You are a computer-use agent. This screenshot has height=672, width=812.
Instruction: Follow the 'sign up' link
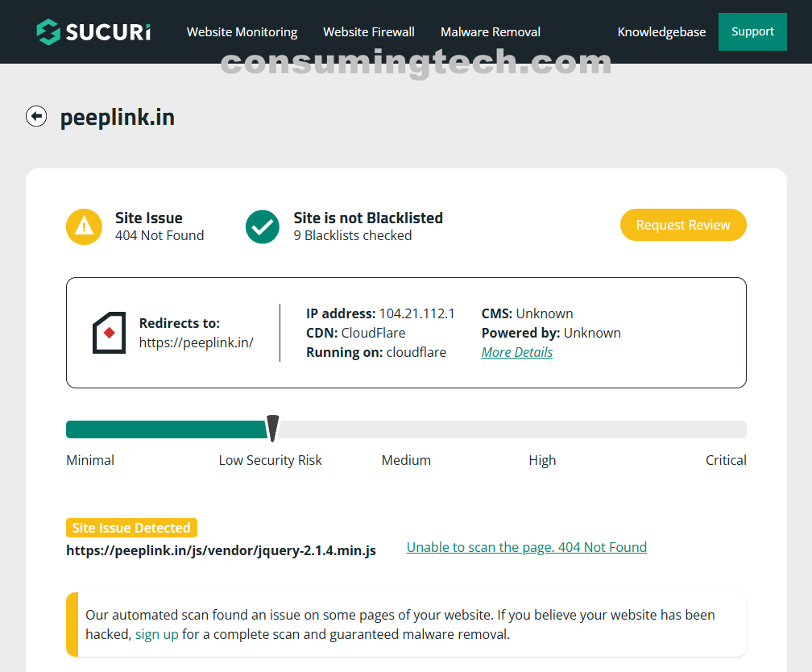pyautogui.click(x=157, y=634)
